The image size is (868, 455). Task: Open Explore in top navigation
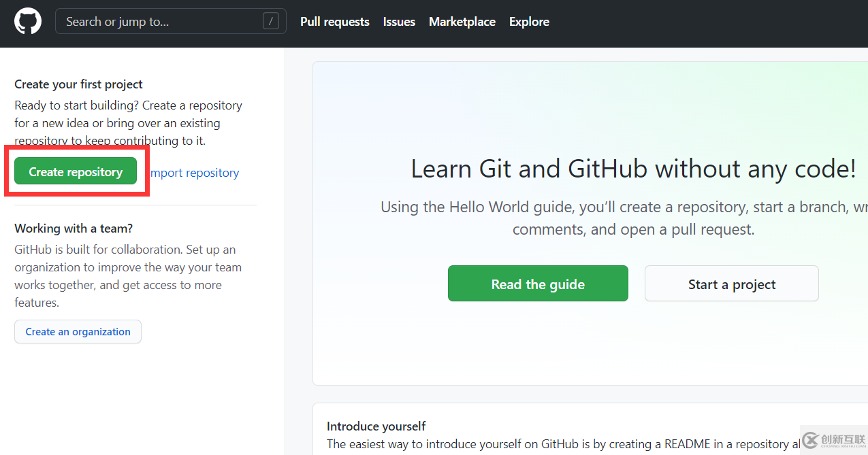tap(529, 22)
